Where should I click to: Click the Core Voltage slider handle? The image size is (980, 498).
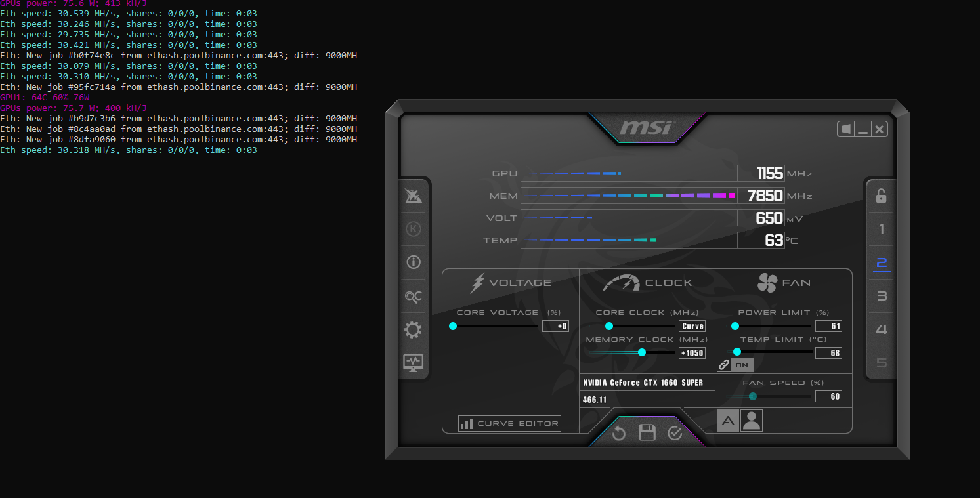[x=453, y=326]
